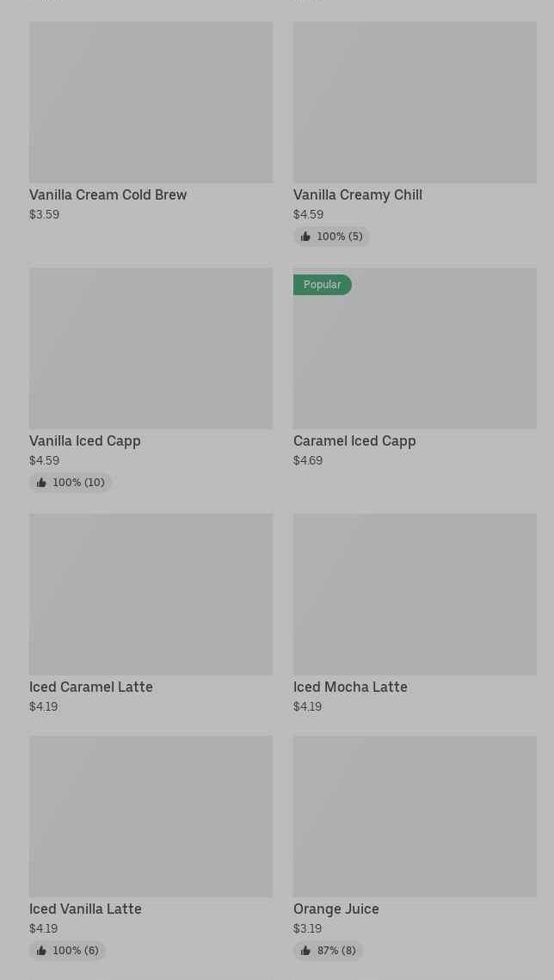
Task: Open Iced Caramel Latte item name
Action: (91, 687)
